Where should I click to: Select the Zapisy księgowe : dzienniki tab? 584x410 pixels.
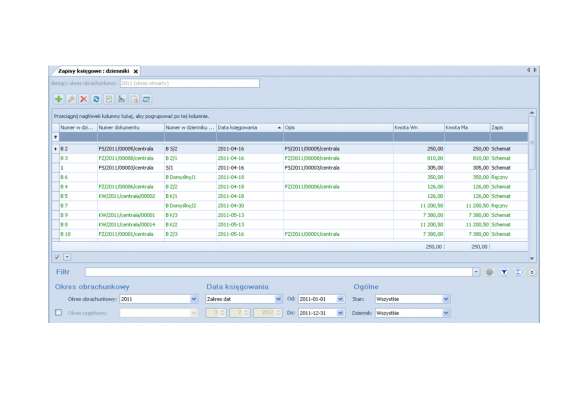pos(94,71)
